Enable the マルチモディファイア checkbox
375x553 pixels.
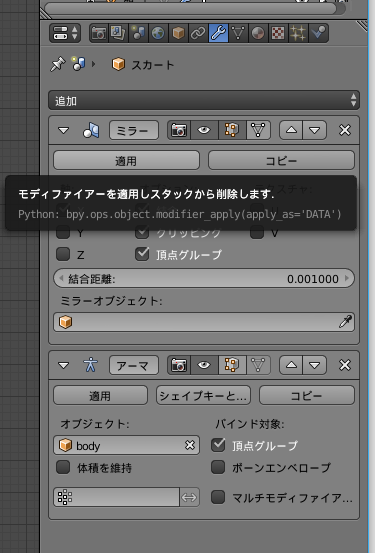[218, 497]
